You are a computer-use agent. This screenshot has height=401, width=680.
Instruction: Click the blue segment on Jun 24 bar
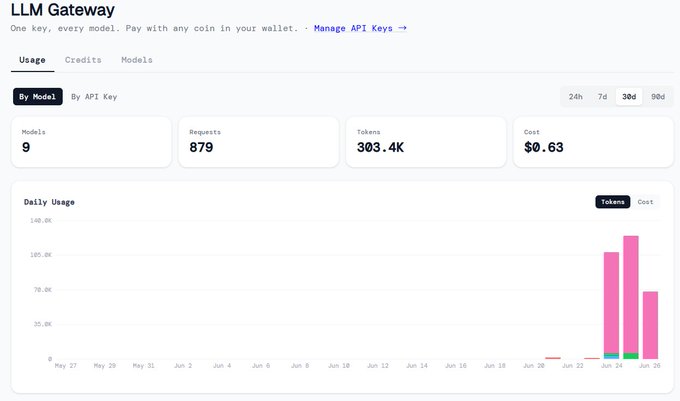[611, 358]
